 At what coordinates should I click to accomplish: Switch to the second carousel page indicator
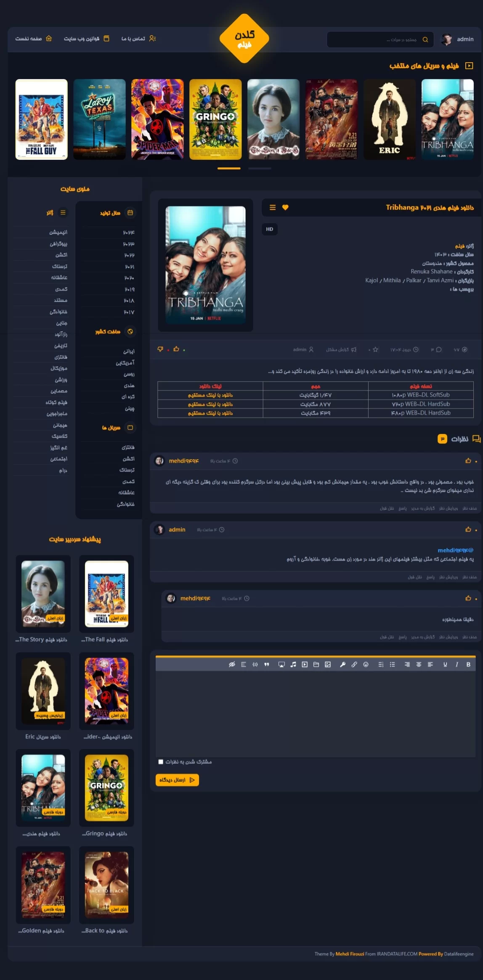point(260,168)
